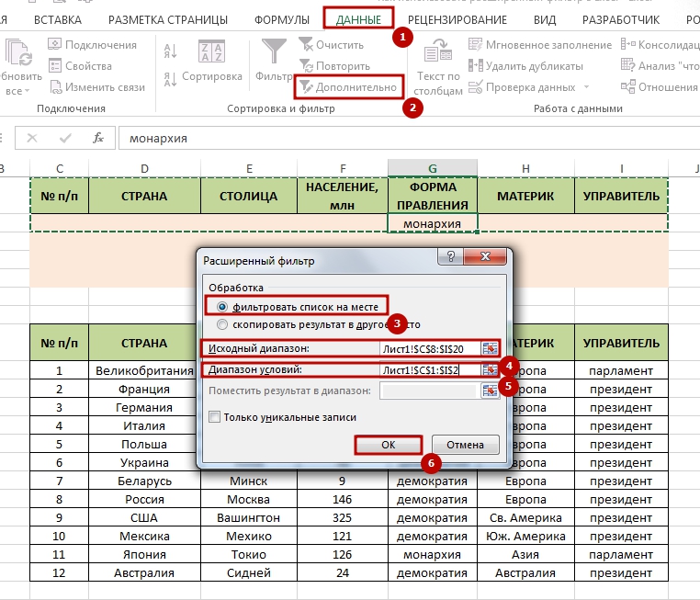
Task: Cancel formula entry with X
Action: point(32,138)
